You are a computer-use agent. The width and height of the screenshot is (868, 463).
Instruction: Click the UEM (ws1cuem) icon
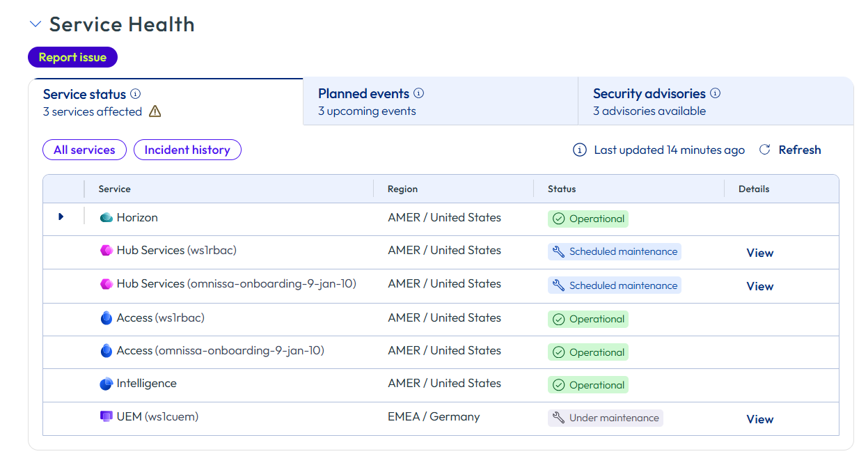coord(106,416)
